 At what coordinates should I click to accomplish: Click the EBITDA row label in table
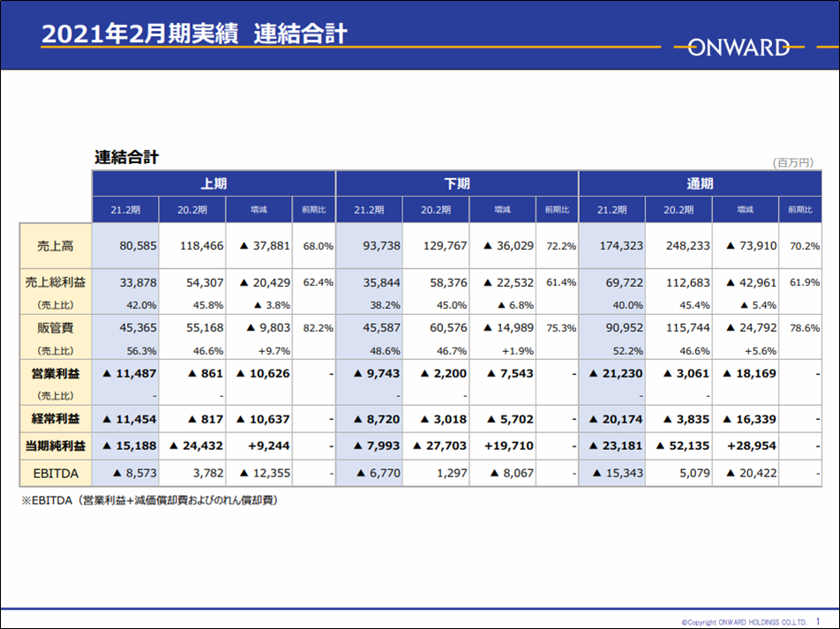56,474
